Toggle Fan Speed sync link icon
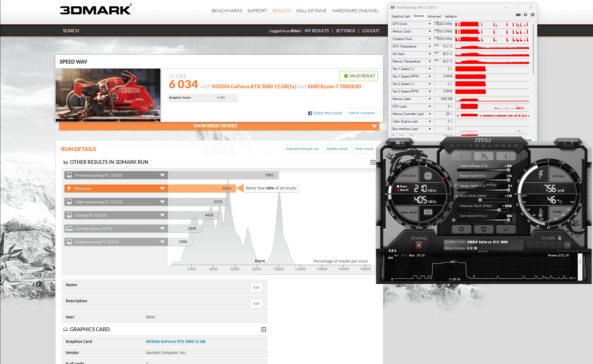 [486, 216]
